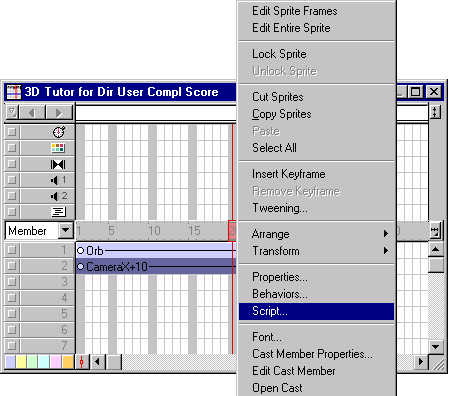Click the palette channel icon
The width and height of the screenshot is (455, 396).
point(58,148)
